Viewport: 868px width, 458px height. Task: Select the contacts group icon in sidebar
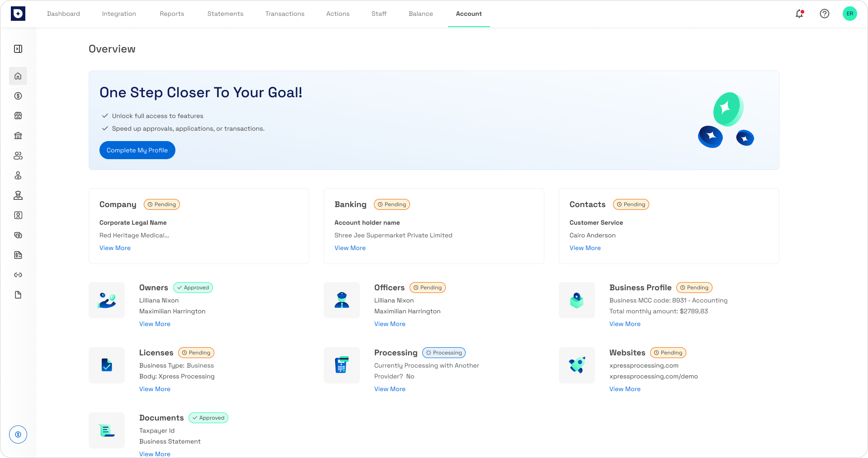(18, 156)
